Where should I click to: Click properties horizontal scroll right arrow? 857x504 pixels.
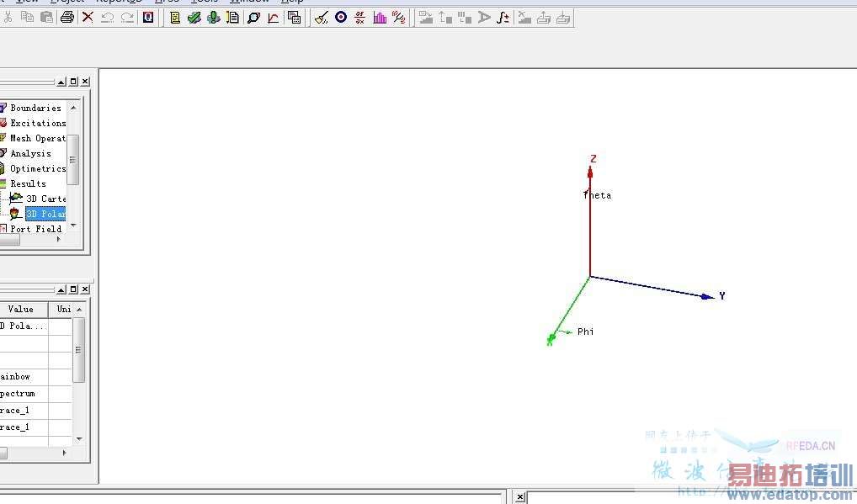pos(65,453)
